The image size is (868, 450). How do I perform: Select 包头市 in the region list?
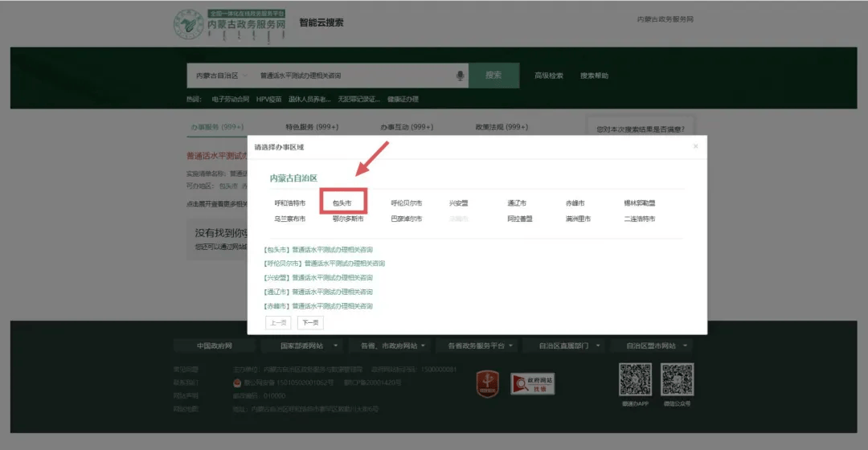[342, 203]
